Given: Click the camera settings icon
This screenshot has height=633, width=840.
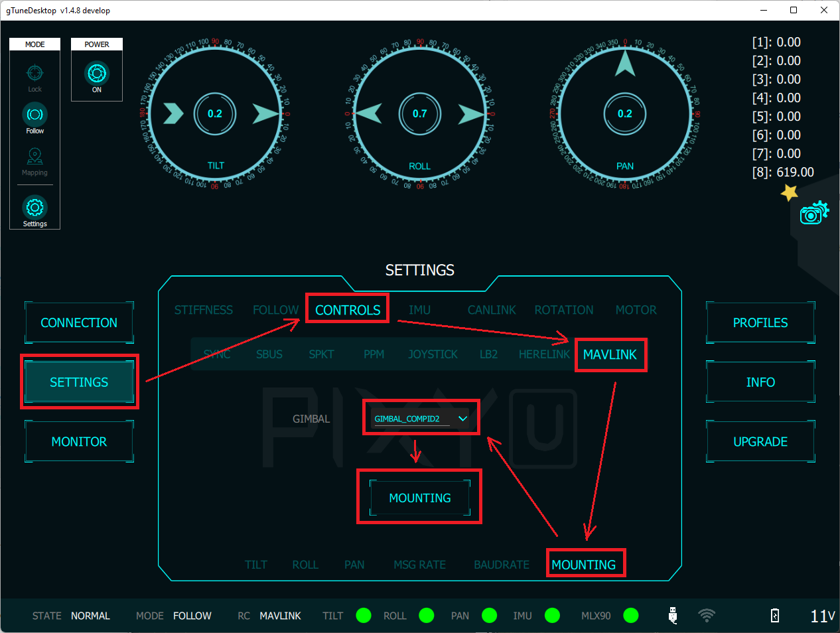Looking at the screenshot, I should 813,213.
